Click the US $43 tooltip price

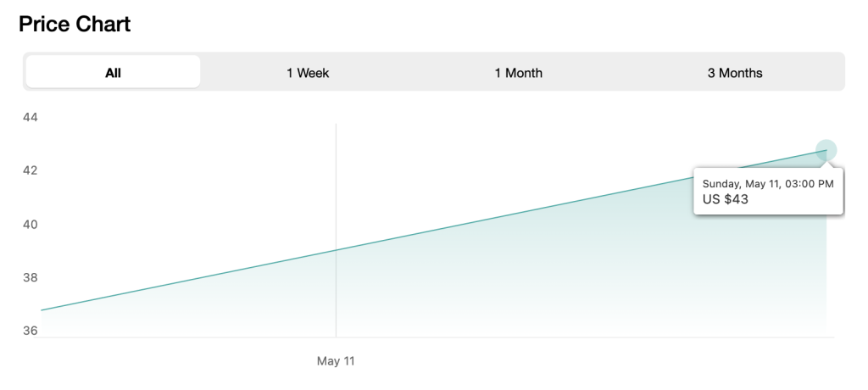click(726, 199)
